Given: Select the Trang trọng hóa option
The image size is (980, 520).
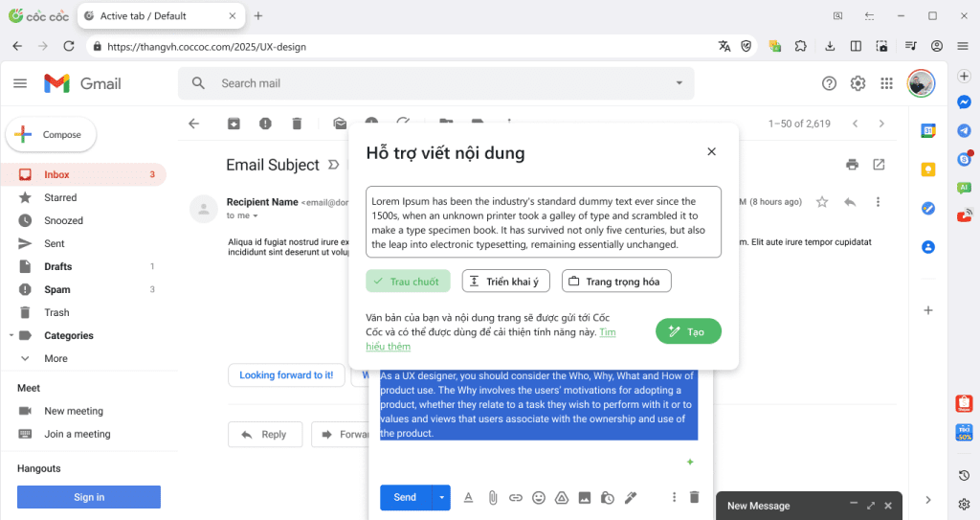Looking at the screenshot, I should tap(616, 282).
